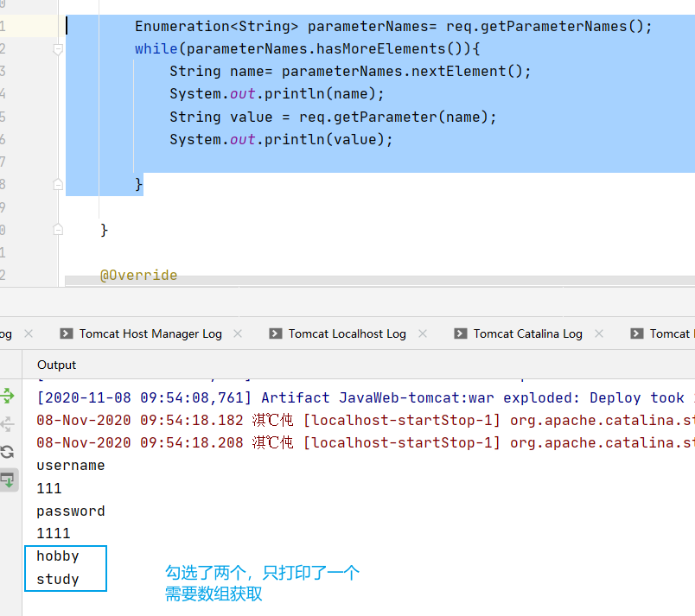Close the Tomcat Host Manager Log tab
This screenshot has height=616, width=695.
238,333
